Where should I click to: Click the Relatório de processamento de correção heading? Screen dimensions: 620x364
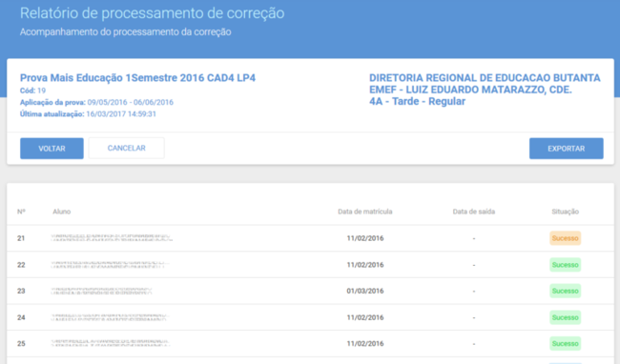point(153,13)
